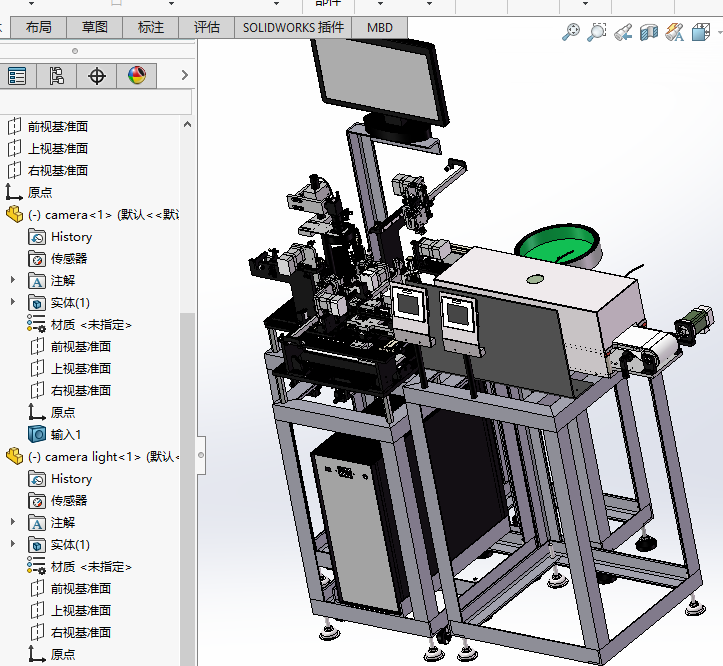This screenshot has width=723, height=666.
Task: Expand 实体(1) folder under camera light
Action: [x=13, y=544]
